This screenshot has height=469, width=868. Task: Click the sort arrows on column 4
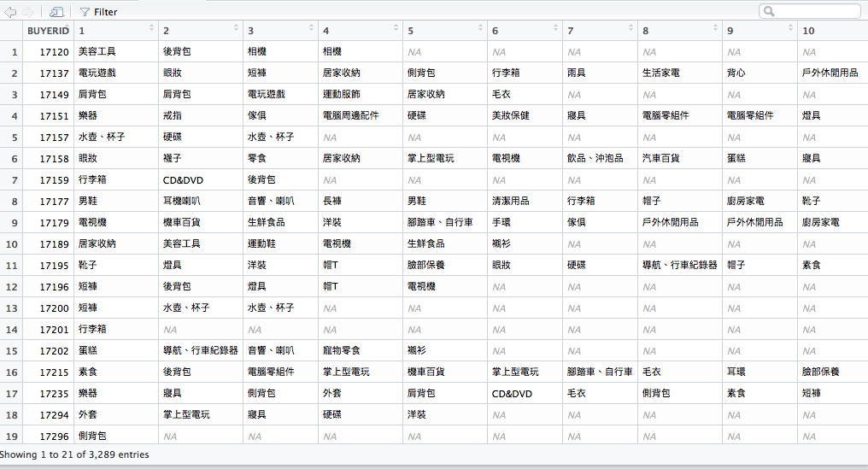coord(396,27)
